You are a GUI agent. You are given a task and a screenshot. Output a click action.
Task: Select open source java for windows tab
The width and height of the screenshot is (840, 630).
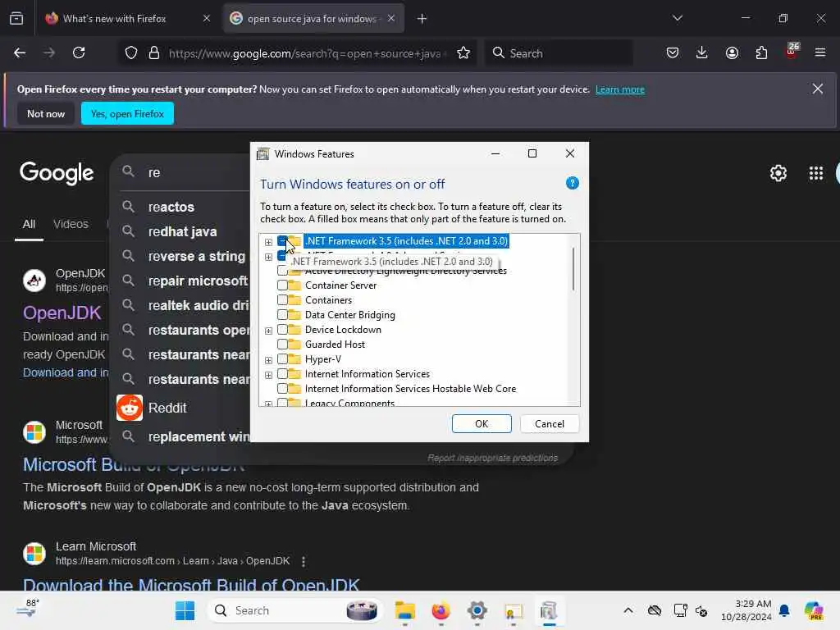tap(314, 19)
